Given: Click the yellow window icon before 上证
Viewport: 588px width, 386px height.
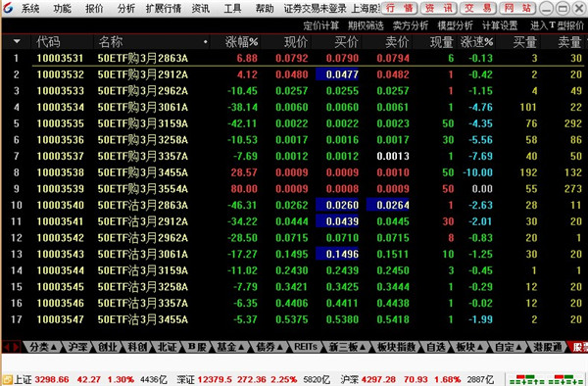Looking at the screenshot, I should tap(7, 380).
